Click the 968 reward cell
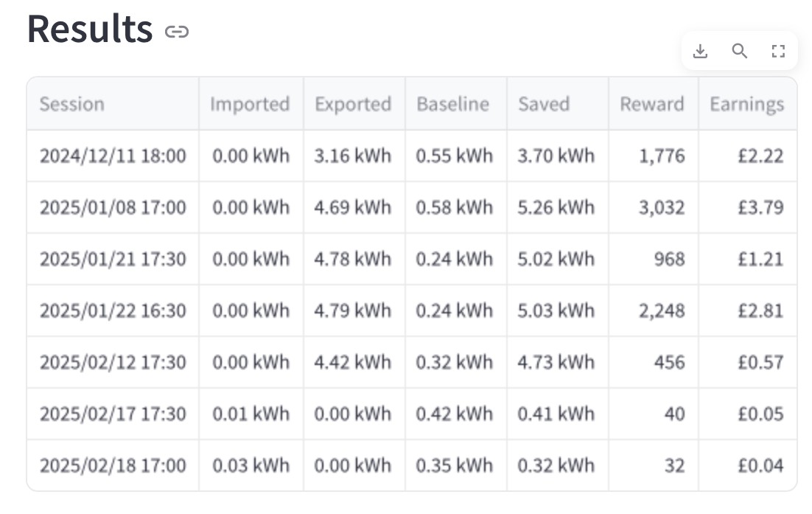This screenshot has height=514, width=812. click(x=654, y=259)
